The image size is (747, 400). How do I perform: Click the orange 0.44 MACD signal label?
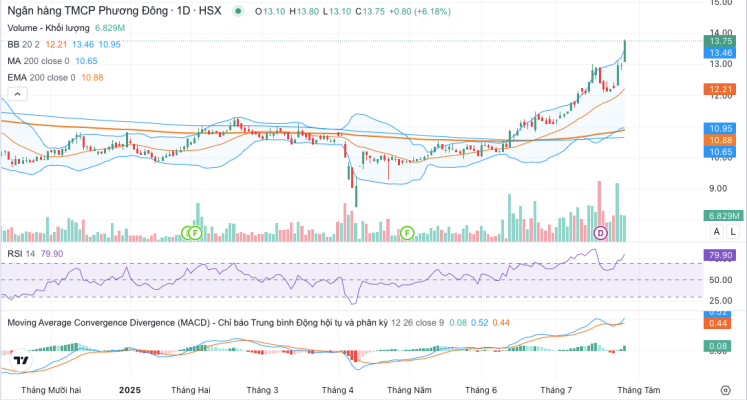click(x=718, y=323)
